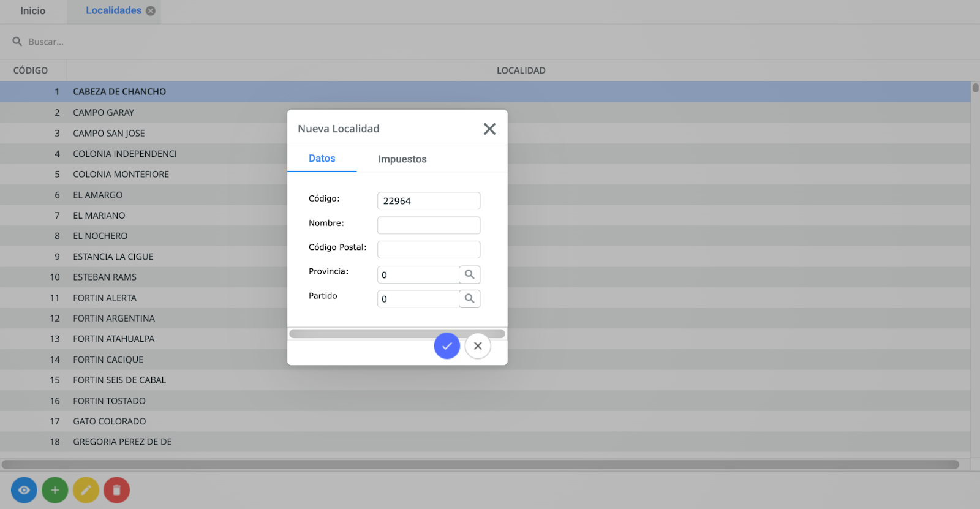The width and height of the screenshot is (980, 509).
Task: Select row EL AMARGO
Action: (x=485, y=195)
